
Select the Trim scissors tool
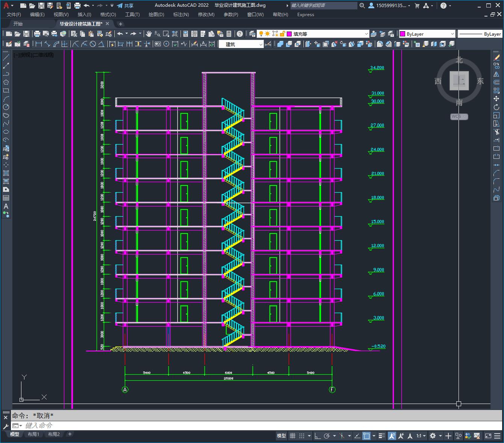496,132
